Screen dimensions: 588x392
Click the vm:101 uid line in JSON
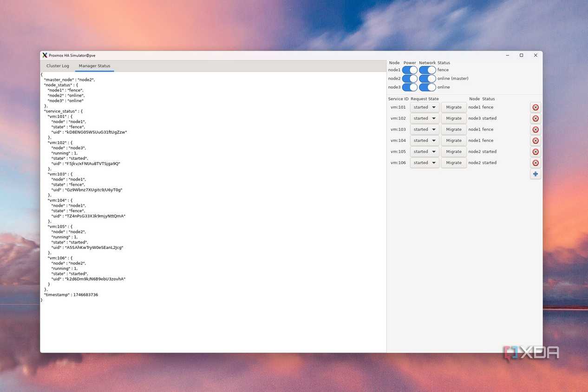(x=89, y=132)
